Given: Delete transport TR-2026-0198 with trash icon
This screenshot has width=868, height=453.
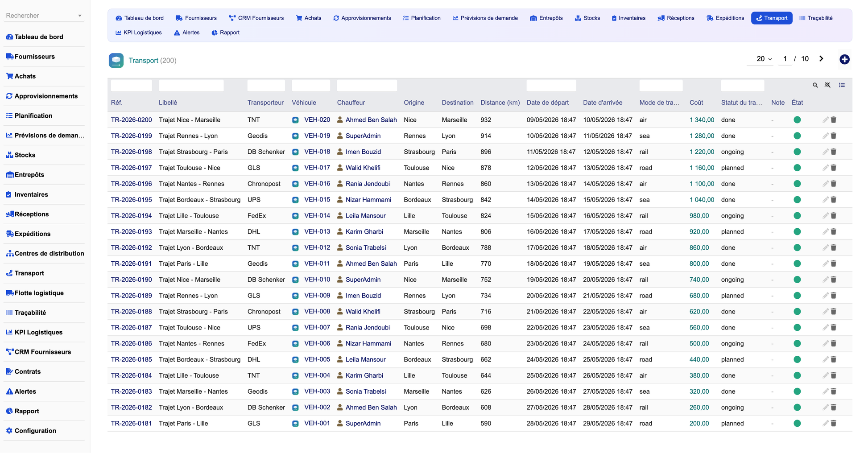Looking at the screenshot, I should tap(833, 152).
